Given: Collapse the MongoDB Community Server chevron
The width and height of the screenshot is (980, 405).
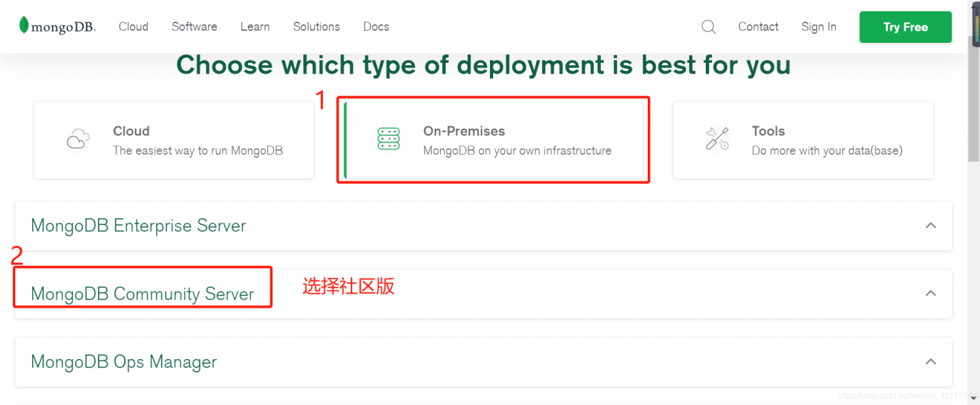Looking at the screenshot, I should [x=931, y=293].
